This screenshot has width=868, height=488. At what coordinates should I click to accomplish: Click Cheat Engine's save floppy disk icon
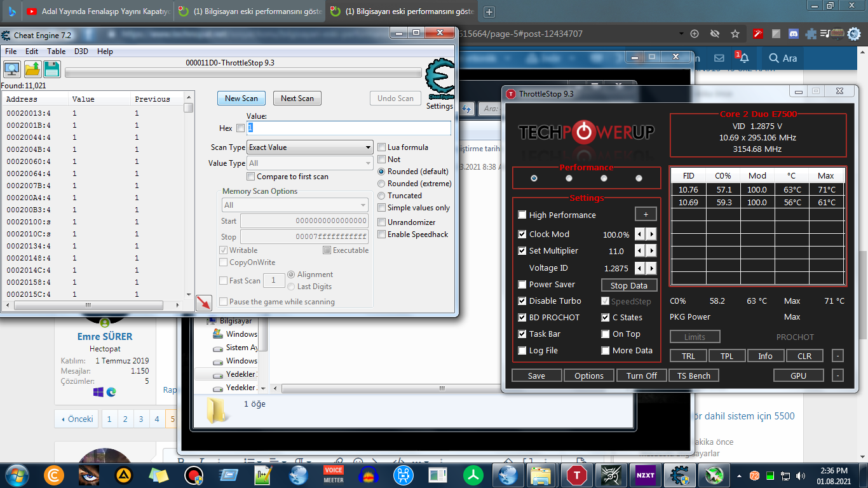[51, 69]
